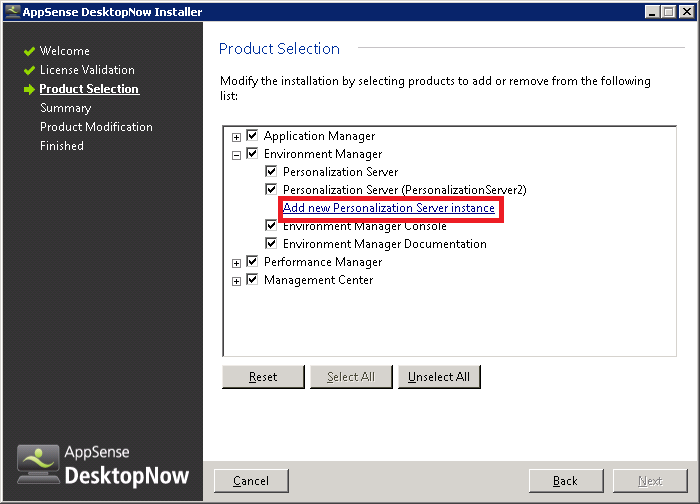700x504 pixels.
Task: Expand the Application Manager node
Action: click(x=237, y=137)
